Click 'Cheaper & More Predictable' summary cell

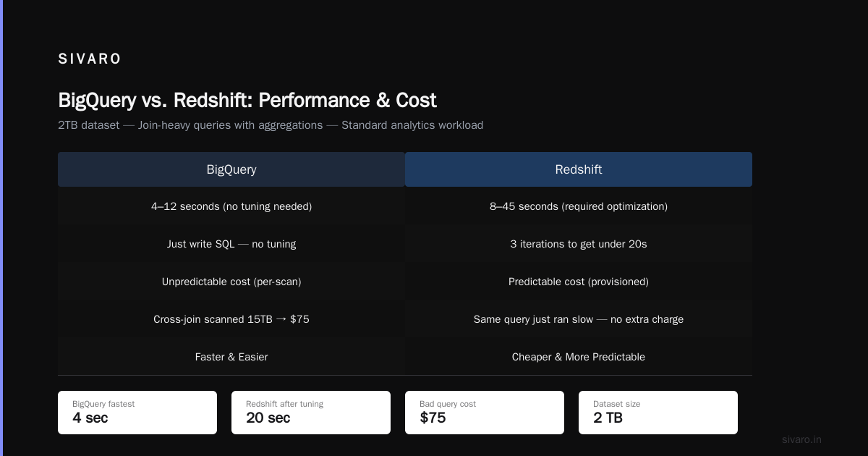pyautogui.click(x=579, y=357)
